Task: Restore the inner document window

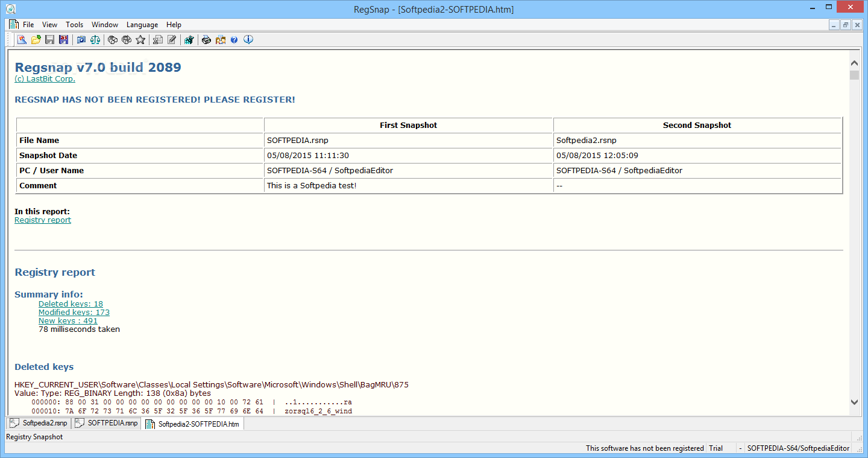Action: click(x=845, y=25)
